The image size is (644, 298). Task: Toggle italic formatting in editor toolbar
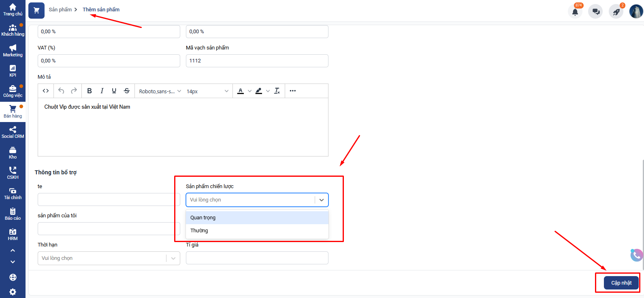(102, 91)
